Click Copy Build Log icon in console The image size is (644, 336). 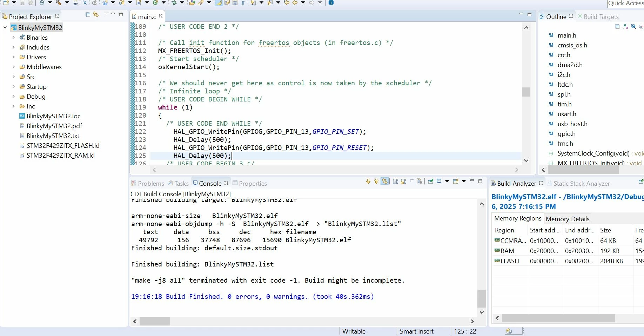click(x=396, y=181)
